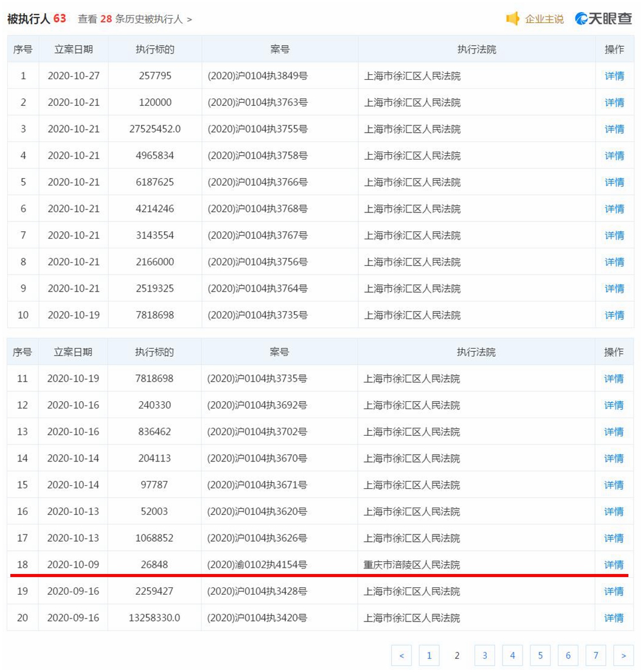
Task: Open 详情 for case (2020)沪0104执3766号
Action: 614,182
